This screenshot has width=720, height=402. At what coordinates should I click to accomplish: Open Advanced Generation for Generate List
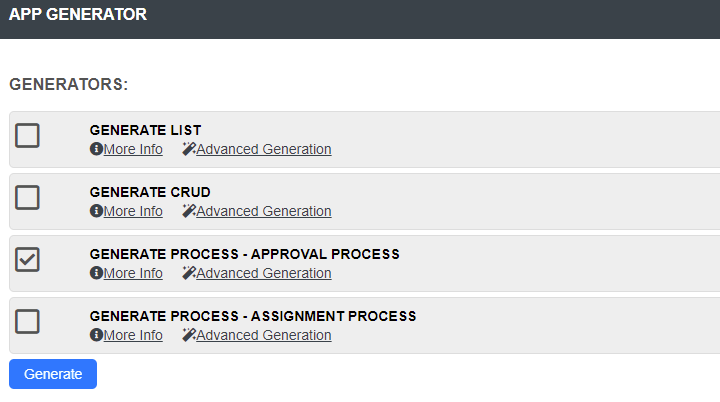(264, 149)
